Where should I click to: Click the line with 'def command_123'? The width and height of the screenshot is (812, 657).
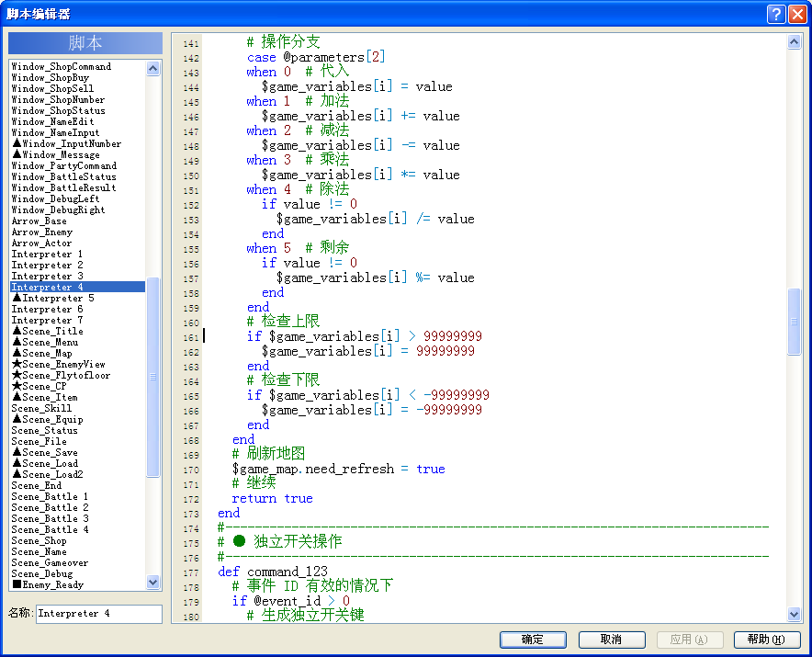pos(273,572)
